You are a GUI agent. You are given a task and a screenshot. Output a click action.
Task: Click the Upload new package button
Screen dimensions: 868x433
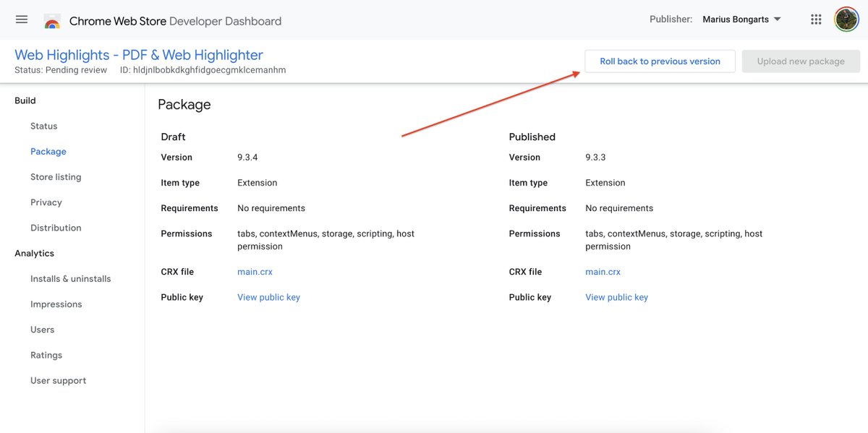801,61
